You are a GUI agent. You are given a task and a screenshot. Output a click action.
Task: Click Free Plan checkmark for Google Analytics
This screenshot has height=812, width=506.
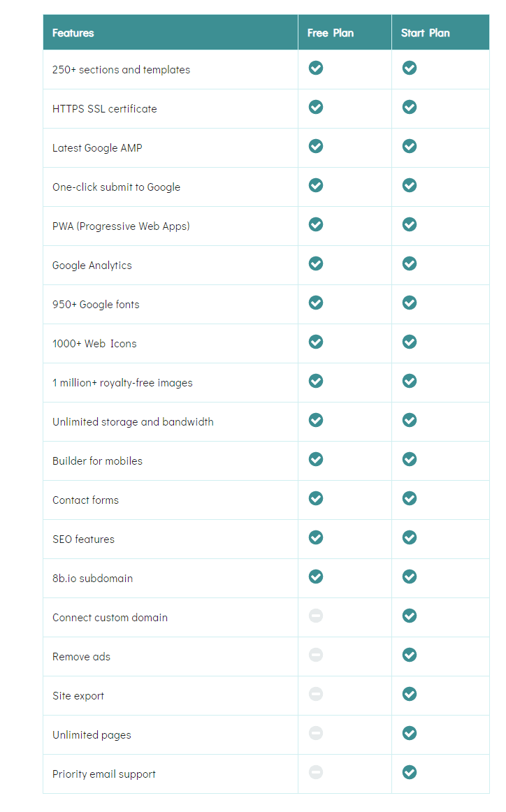[x=316, y=263]
